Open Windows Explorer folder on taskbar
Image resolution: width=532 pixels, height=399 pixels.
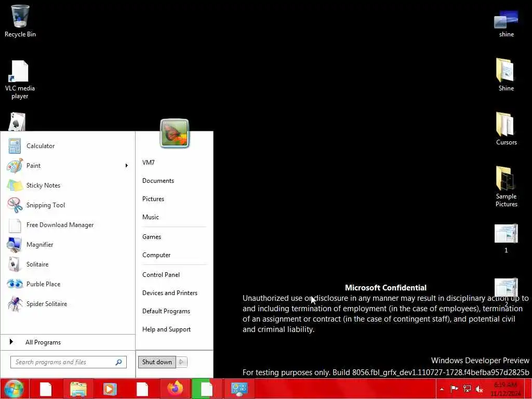coord(78,389)
